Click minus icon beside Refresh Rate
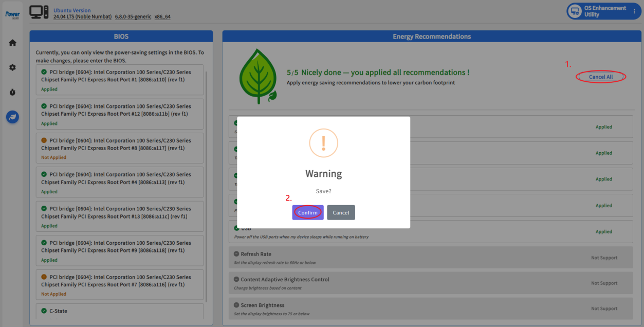The height and width of the screenshot is (327, 644). pos(236,254)
